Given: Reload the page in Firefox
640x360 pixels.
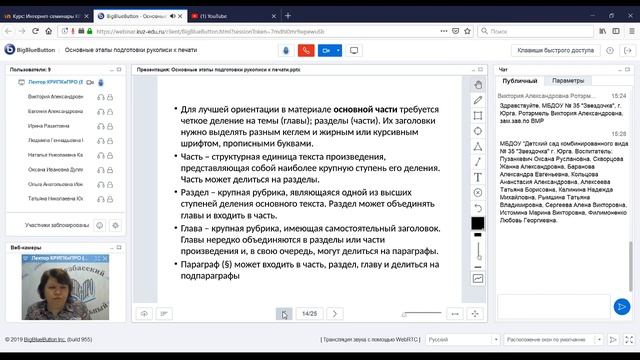Looking at the screenshot, I should click(35, 31).
